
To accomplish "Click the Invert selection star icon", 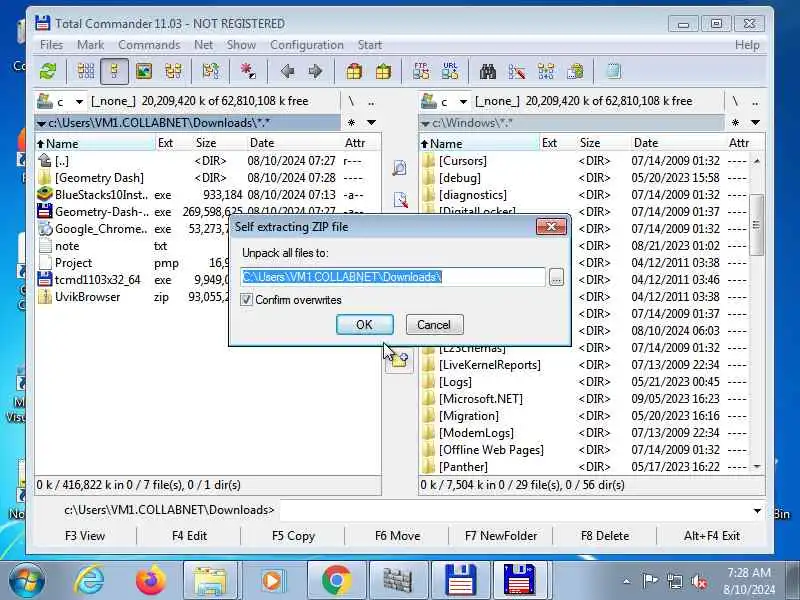I will tap(248, 71).
